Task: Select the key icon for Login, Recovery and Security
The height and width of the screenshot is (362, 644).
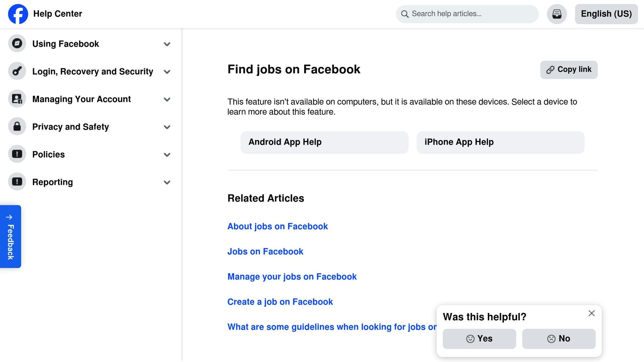Action: tap(17, 71)
